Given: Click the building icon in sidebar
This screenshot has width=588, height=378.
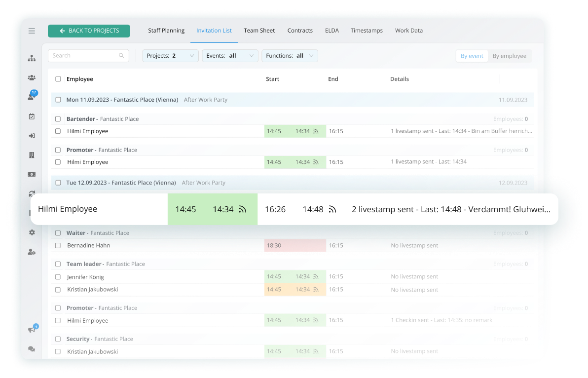Looking at the screenshot, I should coord(32,155).
